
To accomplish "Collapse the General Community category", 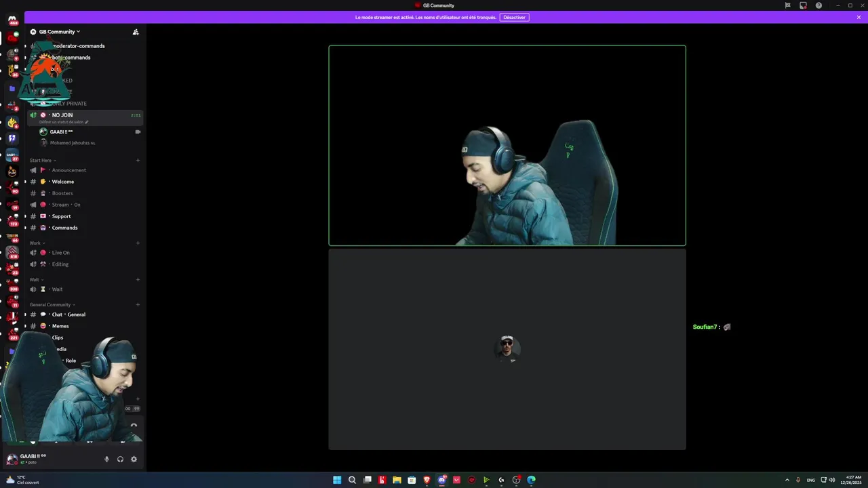I will (52, 305).
